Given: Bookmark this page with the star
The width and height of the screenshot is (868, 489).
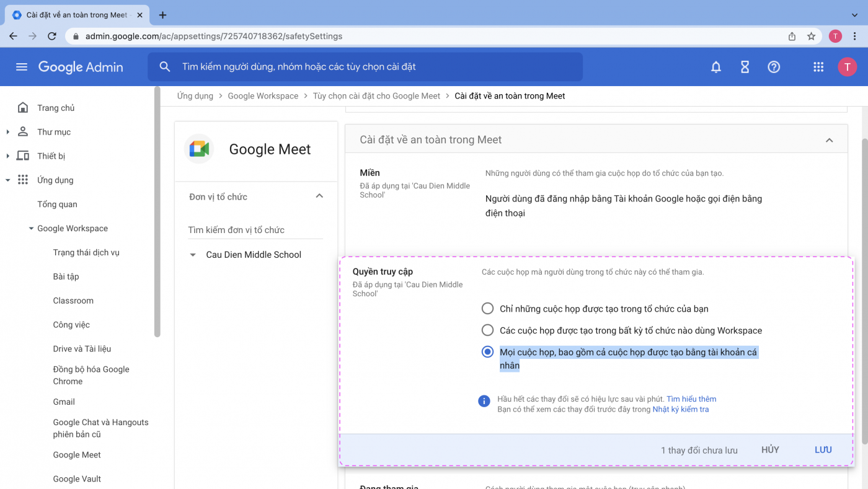Looking at the screenshot, I should [x=811, y=36].
